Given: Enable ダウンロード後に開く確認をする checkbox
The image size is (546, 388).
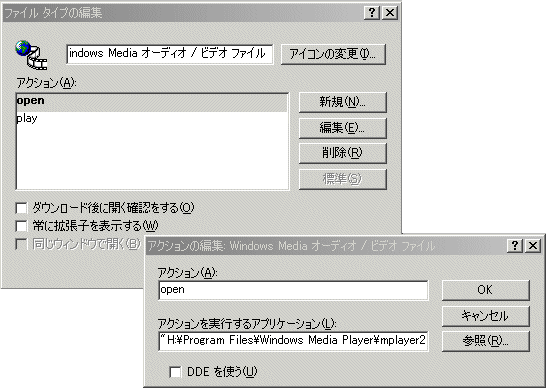Looking at the screenshot, I should [x=21, y=208].
